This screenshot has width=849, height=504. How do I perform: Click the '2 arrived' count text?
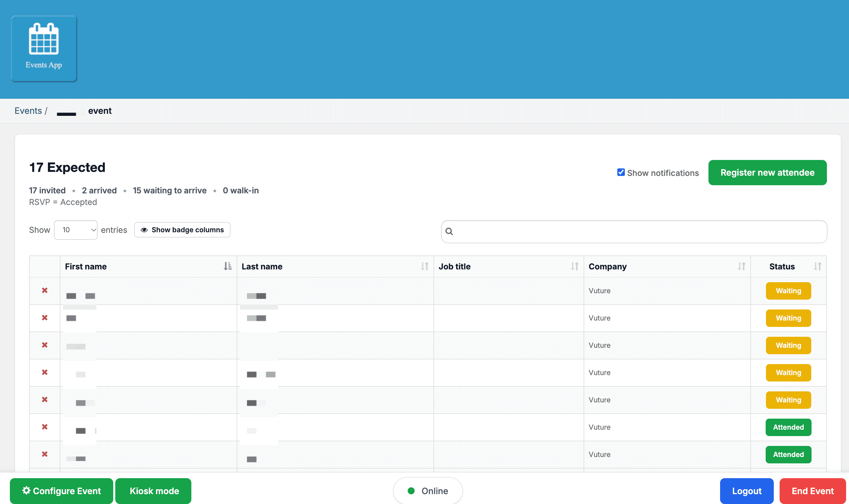[x=99, y=190]
